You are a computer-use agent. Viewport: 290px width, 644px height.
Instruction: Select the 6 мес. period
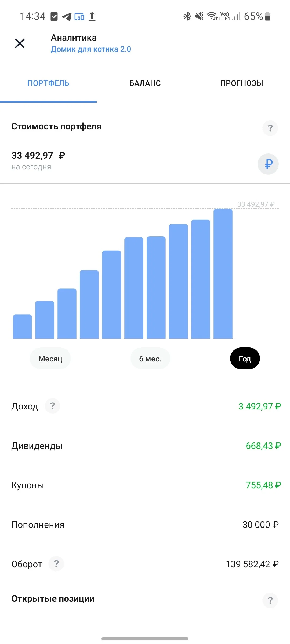pos(150,358)
